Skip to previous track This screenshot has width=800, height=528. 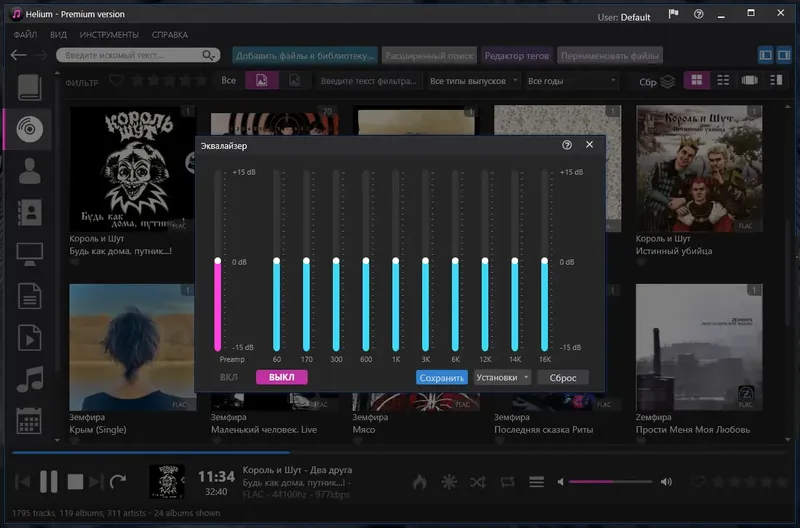tap(22, 482)
